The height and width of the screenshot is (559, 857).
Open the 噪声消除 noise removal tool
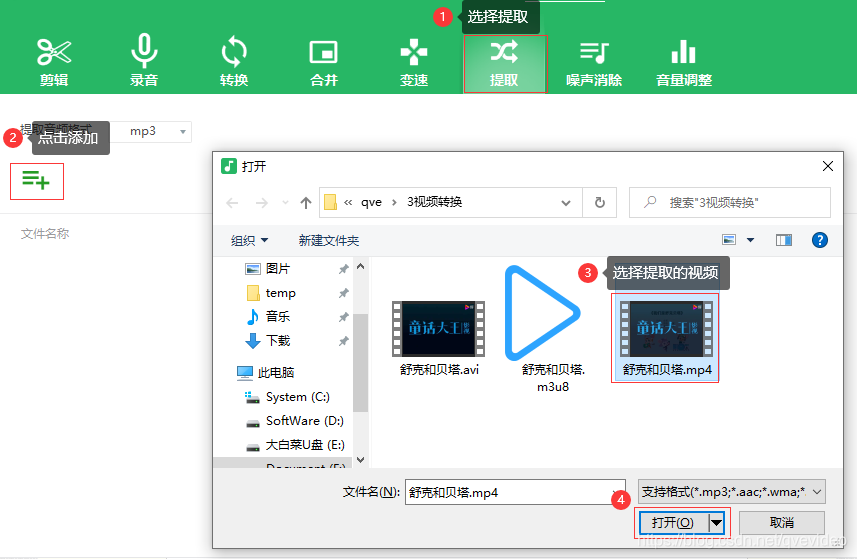[x=594, y=64]
